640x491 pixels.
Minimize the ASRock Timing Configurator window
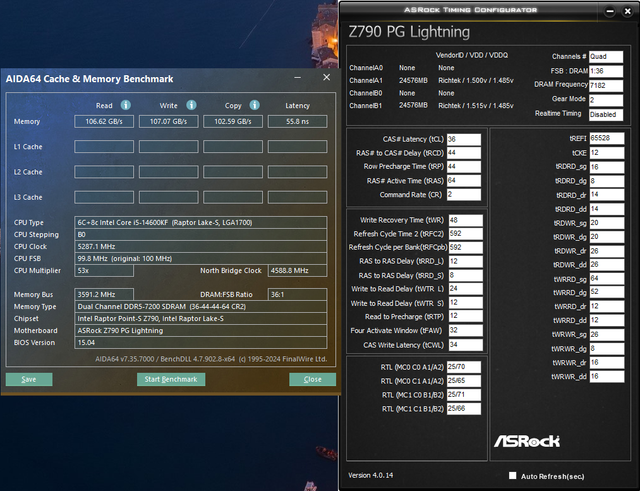610,11
